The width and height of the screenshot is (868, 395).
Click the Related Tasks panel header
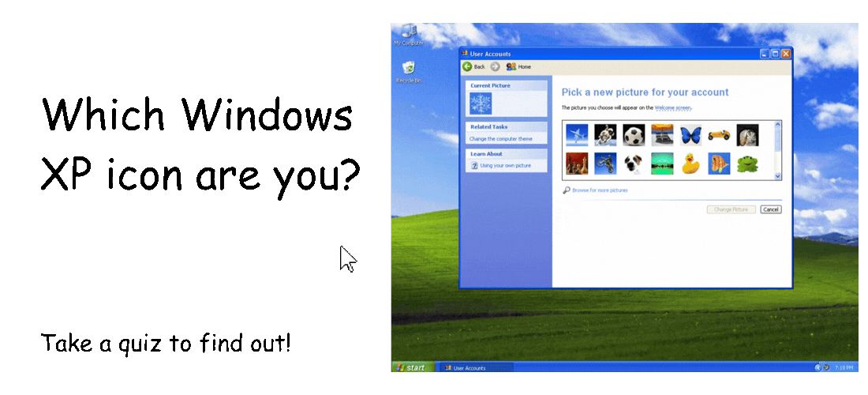(506, 127)
